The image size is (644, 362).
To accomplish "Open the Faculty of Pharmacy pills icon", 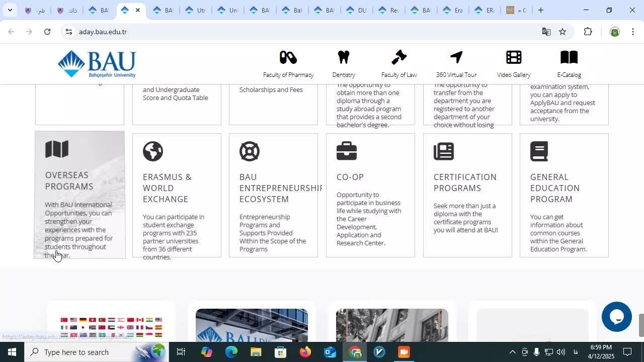I will tap(288, 57).
